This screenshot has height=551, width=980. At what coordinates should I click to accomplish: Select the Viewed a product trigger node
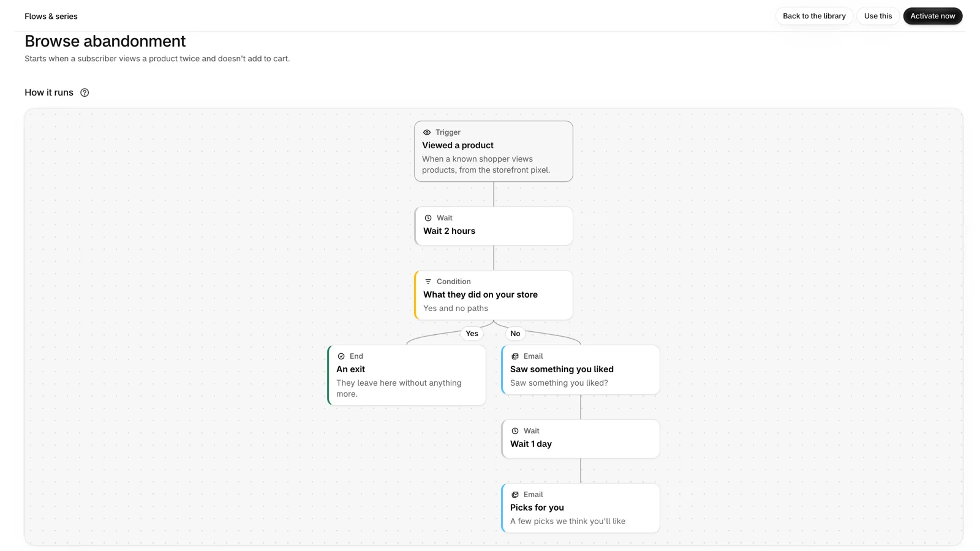(494, 151)
